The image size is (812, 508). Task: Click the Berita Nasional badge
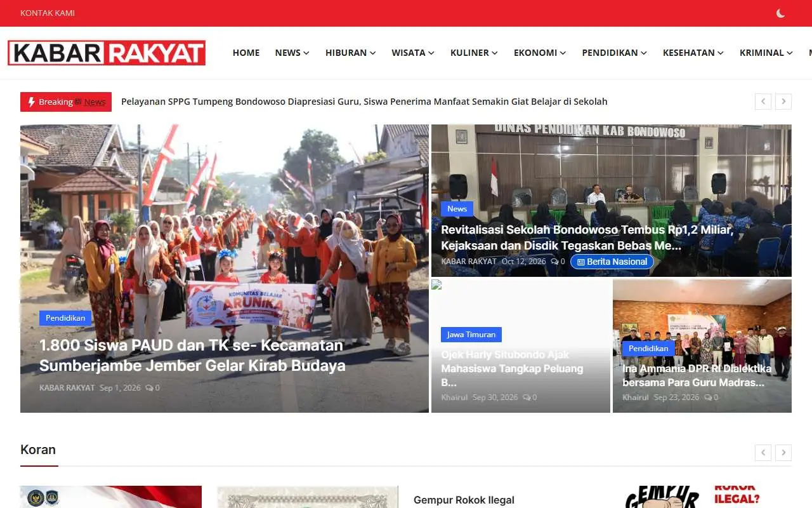click(x=612, y=262)
